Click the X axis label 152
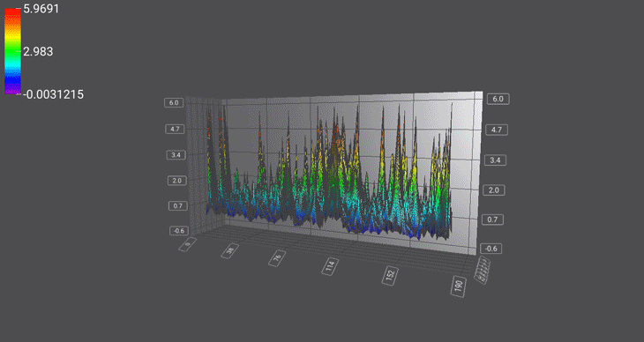This screenshot has width=644, height=342. 390,276
